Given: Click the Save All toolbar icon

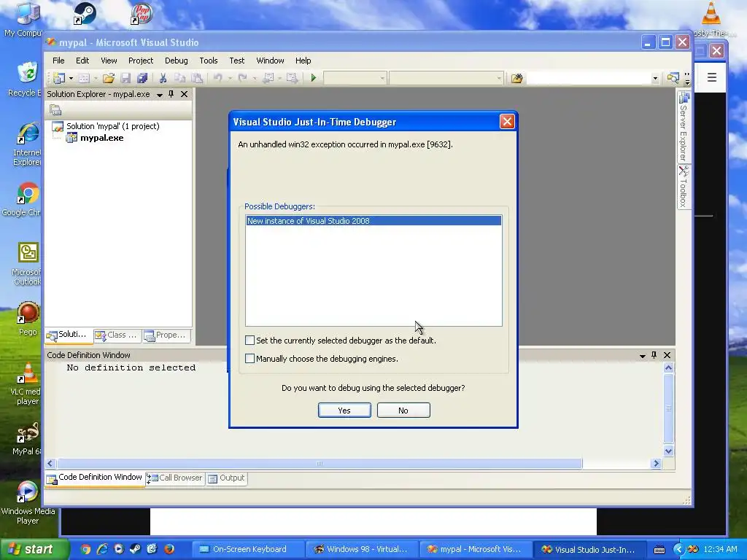Looking at the screenshot, I should (x=142, y=78).
